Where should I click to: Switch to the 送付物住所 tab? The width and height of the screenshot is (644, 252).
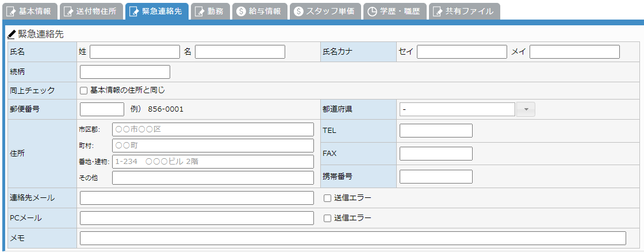tap(91, 12)
